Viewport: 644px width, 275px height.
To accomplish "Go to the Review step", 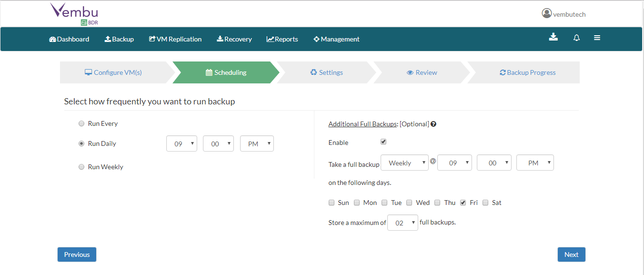I will click(x=422, y=72).
